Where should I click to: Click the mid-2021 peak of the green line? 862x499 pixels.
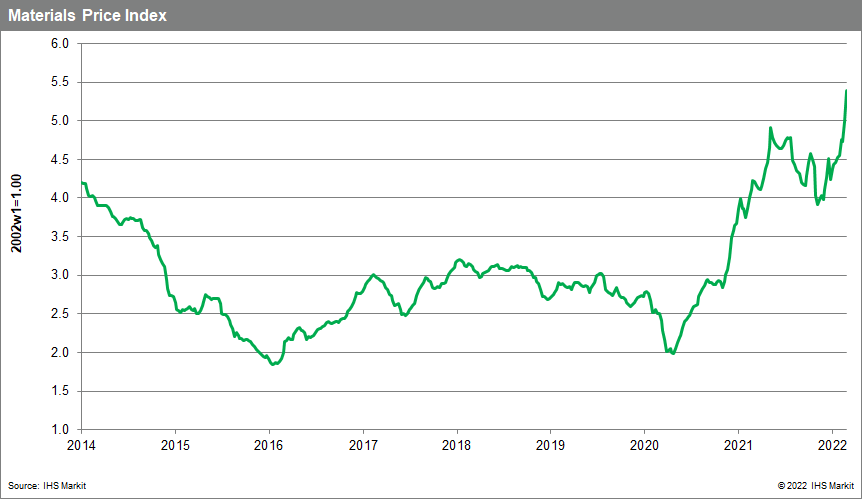pyautogui.click(x=770, y=128)
